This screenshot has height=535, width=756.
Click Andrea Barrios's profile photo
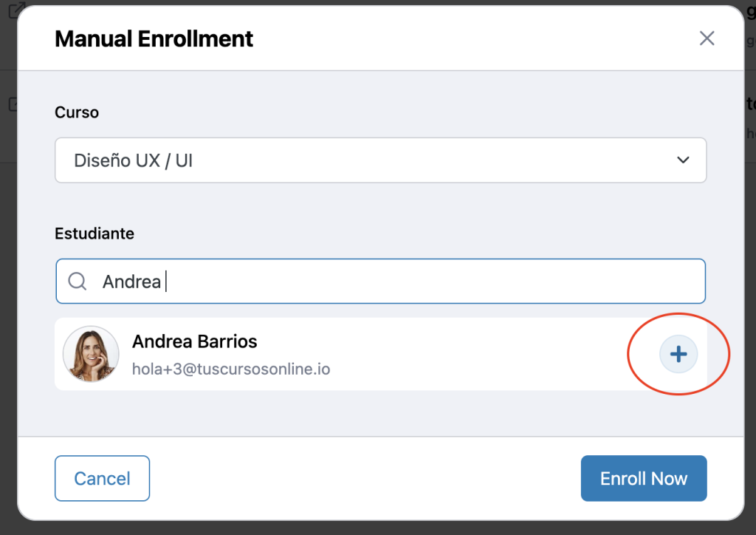[91, 354]
